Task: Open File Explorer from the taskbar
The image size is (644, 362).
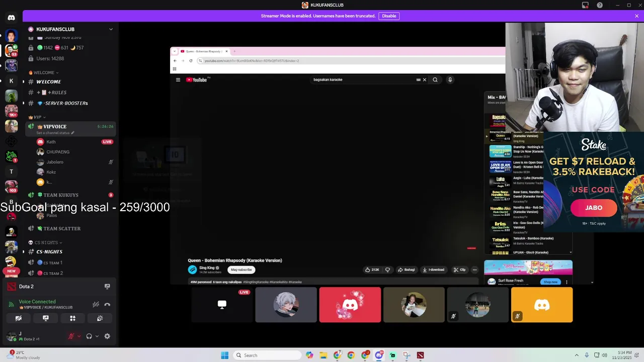Action: 323,355
